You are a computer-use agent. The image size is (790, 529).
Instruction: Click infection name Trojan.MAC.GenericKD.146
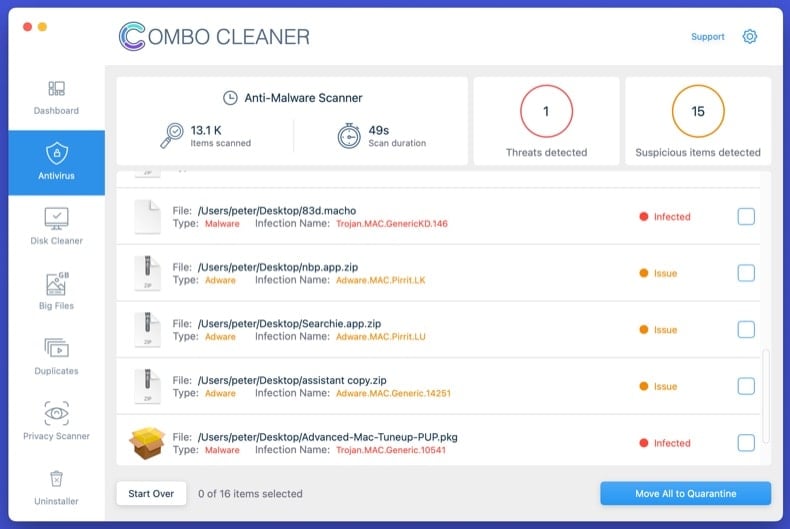[x=392, y=224]
